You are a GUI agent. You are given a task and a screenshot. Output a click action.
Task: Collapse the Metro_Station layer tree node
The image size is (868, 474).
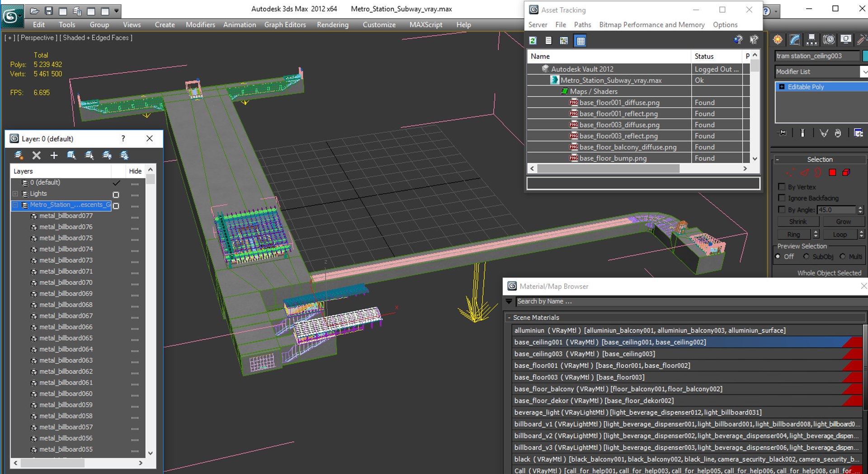coord(15,205)
